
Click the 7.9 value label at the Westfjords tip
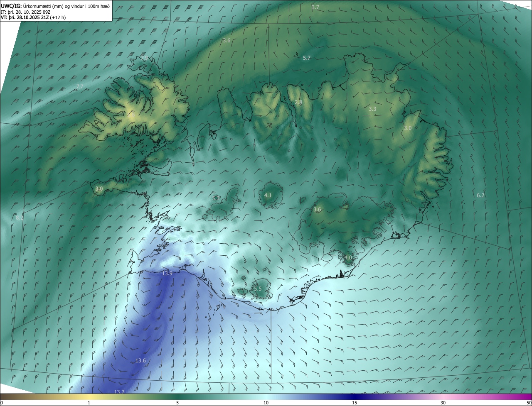[x=144, y=58]
